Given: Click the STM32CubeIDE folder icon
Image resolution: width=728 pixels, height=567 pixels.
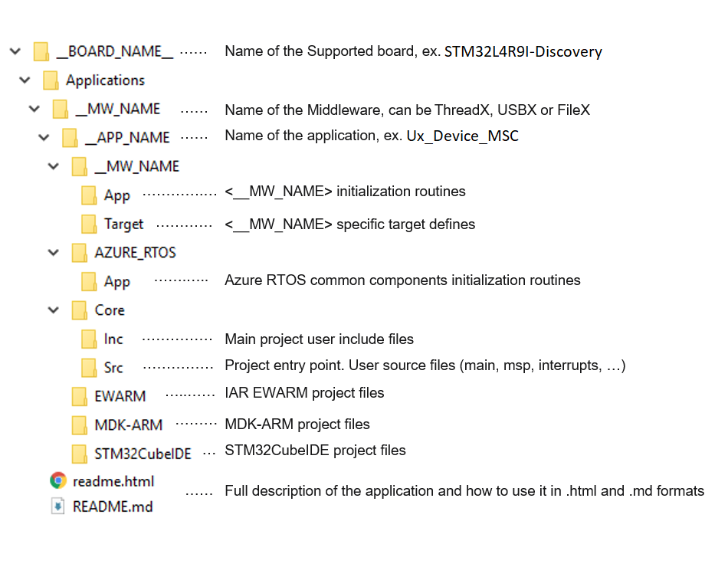Looking at the screenshot, I should pos(80,454).
